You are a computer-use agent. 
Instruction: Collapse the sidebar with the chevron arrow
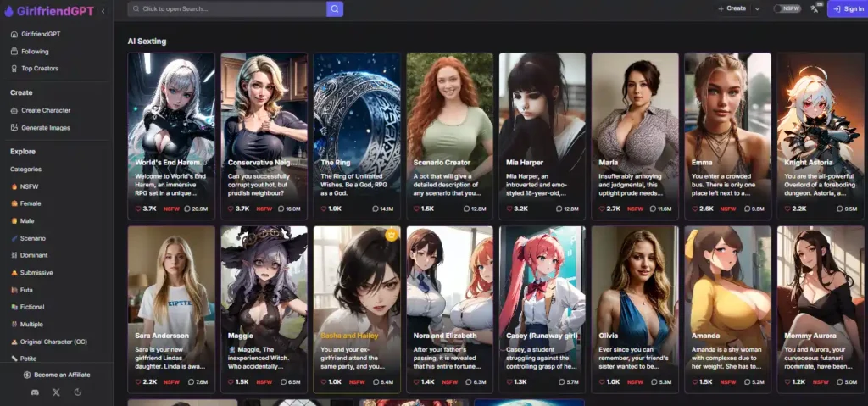point(103,11)
